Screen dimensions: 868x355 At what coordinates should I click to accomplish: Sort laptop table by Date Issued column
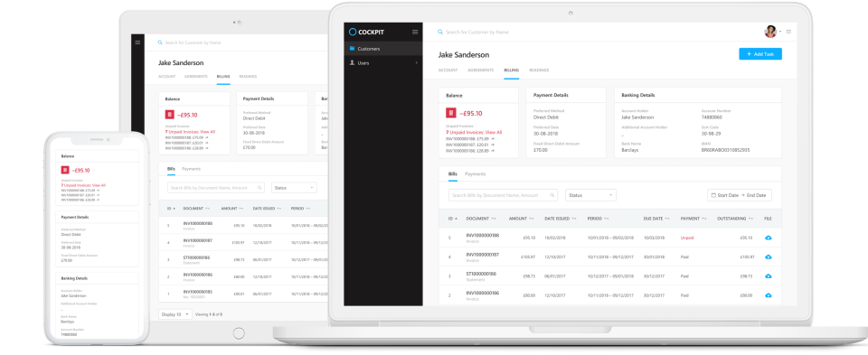(561, 219)
